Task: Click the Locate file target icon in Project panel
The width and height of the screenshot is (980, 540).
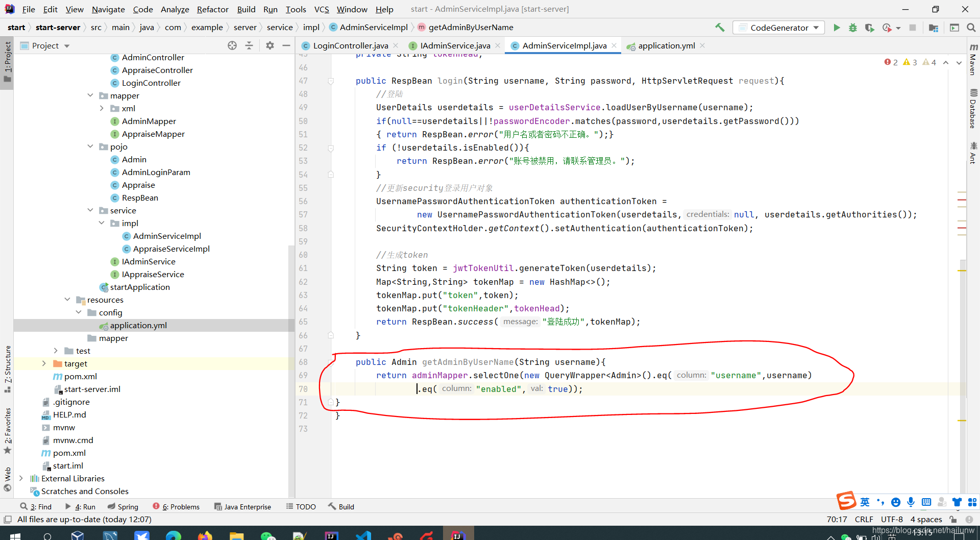Action: [232, 45]
